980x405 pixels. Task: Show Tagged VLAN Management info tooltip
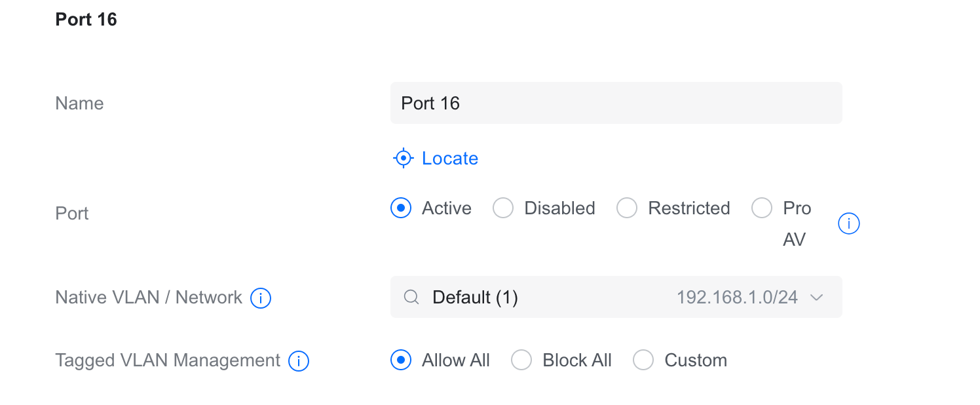[299, 361]
